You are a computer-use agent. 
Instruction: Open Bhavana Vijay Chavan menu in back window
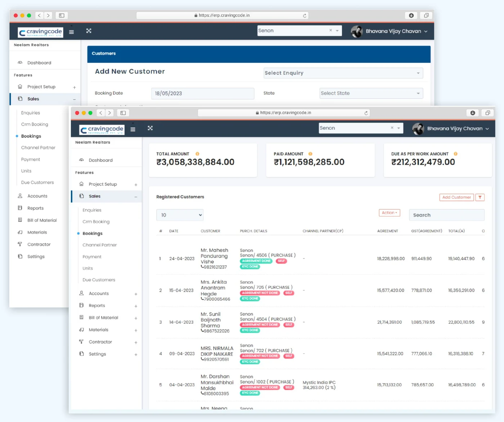tap(397, 31)
